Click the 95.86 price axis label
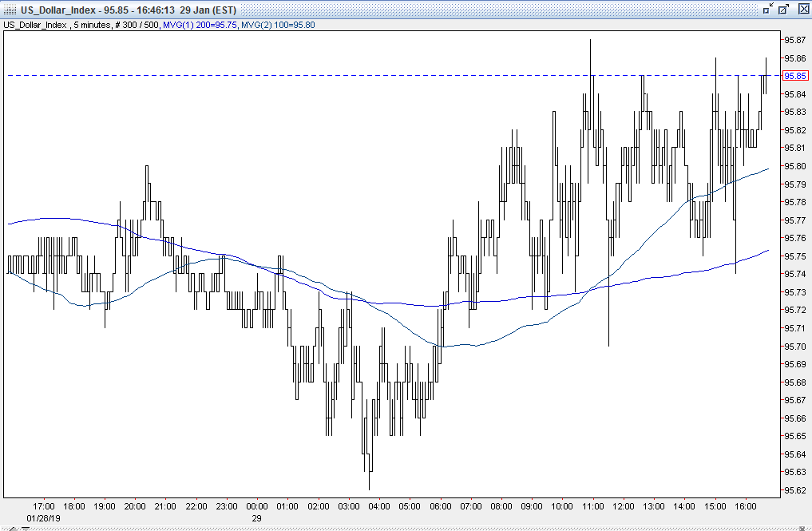This screenshot has height=531, width=812. click(x=795, y=58)
